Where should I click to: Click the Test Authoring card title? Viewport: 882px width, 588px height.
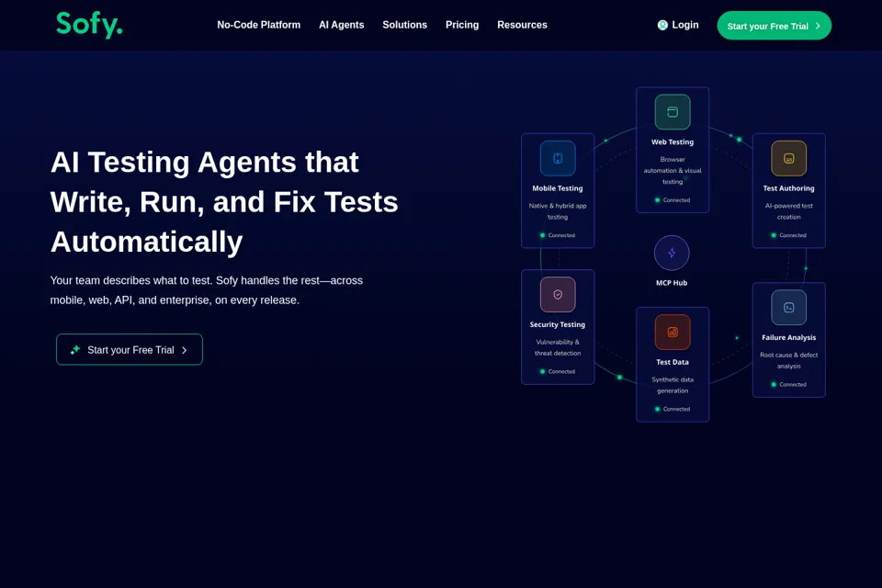pos(788,188)
